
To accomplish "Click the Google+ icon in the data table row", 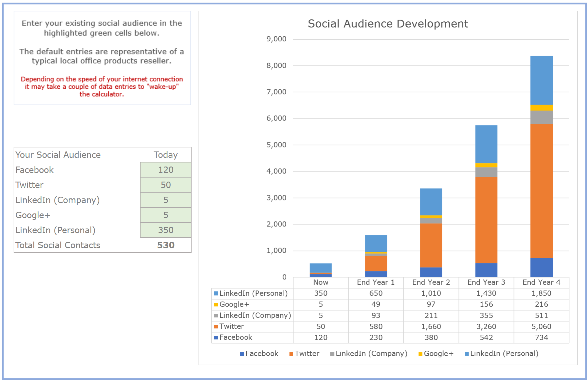I will (216, 304).
